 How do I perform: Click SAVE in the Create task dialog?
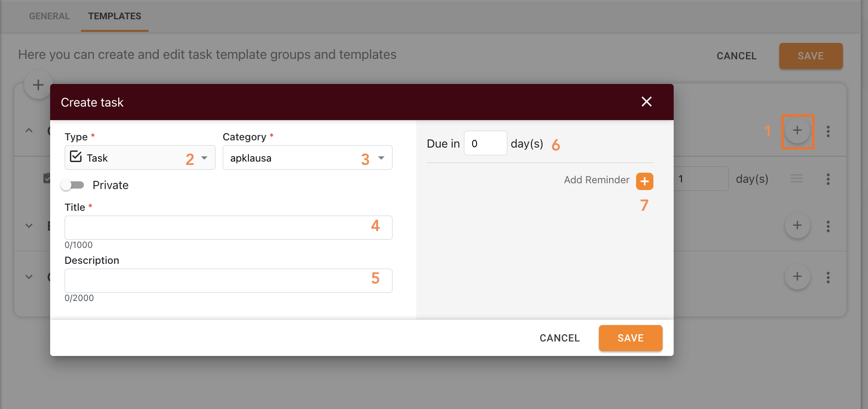[x=630, y=338]
